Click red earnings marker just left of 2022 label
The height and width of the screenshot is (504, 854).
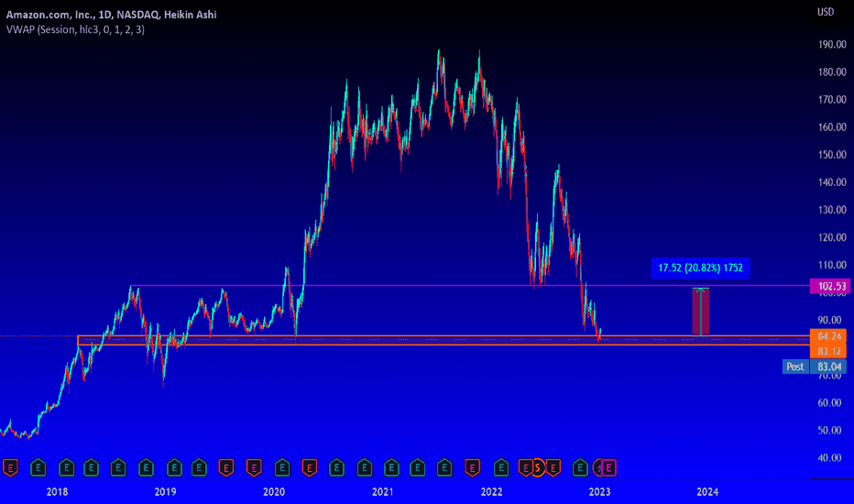pos(472,467)
